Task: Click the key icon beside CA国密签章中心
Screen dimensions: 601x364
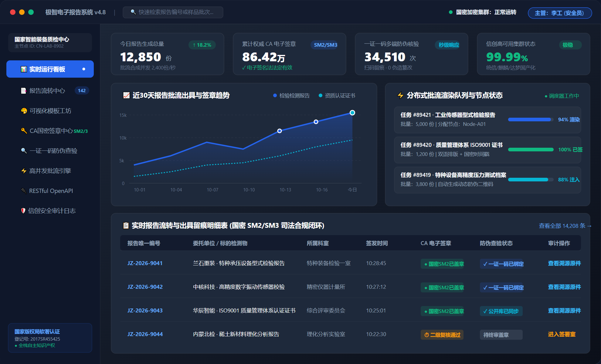Action: point(24,131)
